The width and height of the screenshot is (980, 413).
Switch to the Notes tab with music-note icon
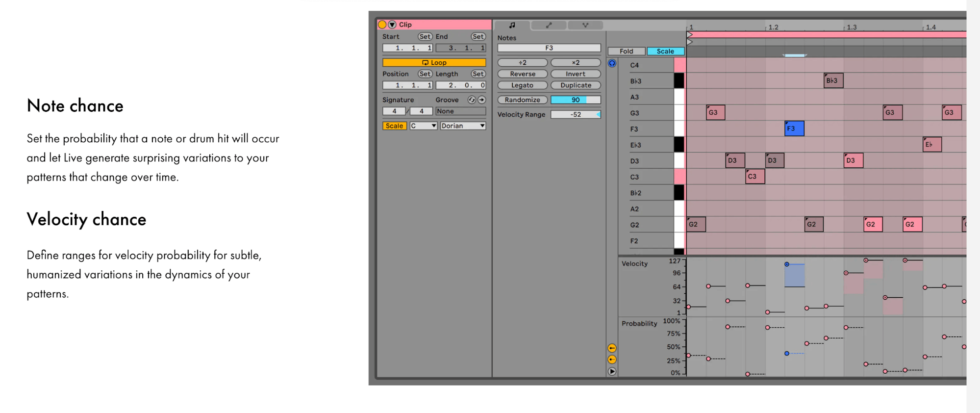pos(512,25)
